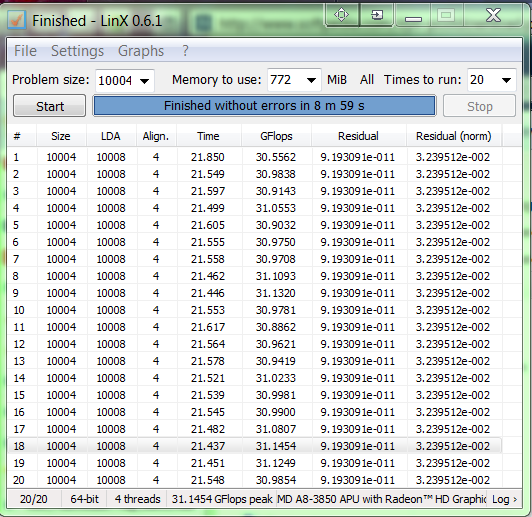Open the Graphs menu

141,51
